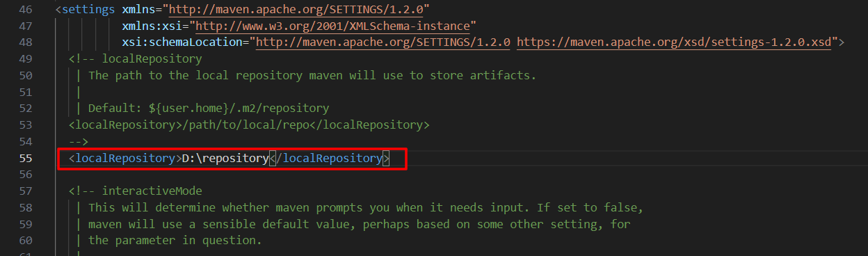Image resolution: width=868 pixels, height=256 pixels.
Task: Click line number 53 in the gutter
Action: coord(26,125)
